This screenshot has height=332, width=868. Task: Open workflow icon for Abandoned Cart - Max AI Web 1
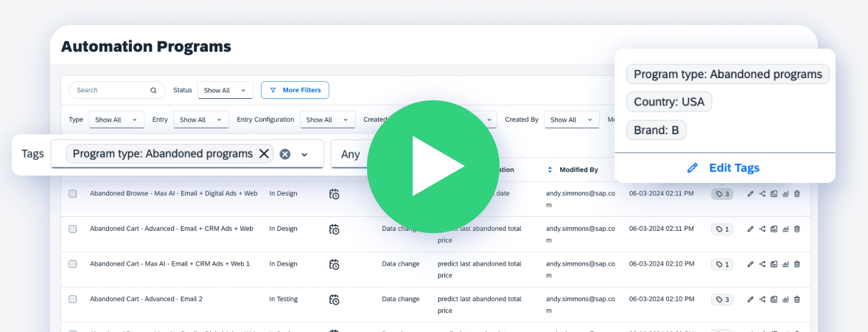point(763,264)
